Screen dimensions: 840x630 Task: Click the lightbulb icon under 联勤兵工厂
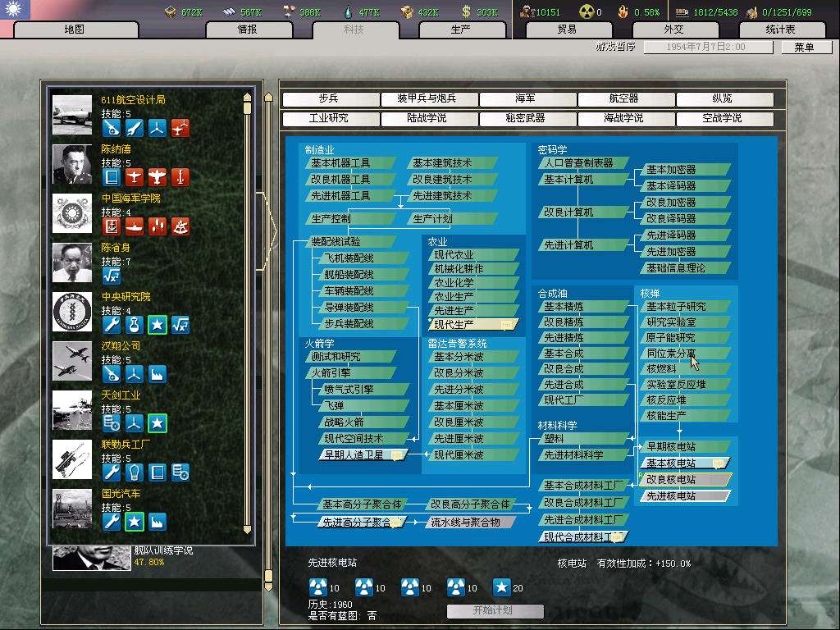pos(135,472)
